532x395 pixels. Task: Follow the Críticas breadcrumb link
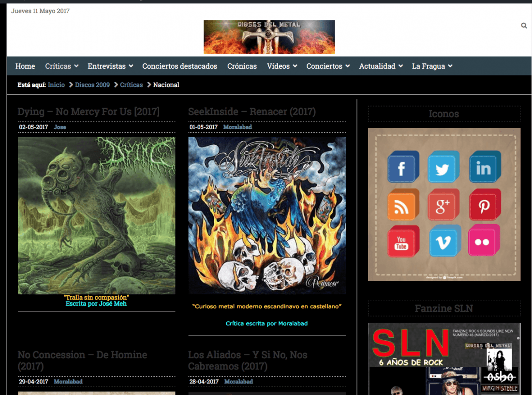131,85
